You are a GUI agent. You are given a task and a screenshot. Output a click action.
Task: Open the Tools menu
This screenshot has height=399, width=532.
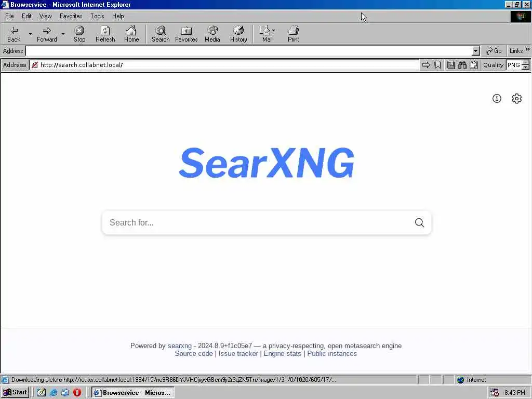point(97,16)
